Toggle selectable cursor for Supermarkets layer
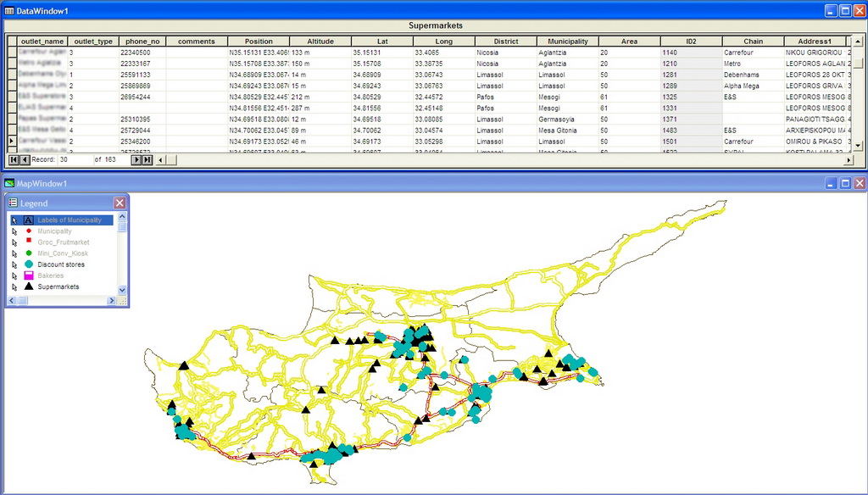 (x=14, y=287)
